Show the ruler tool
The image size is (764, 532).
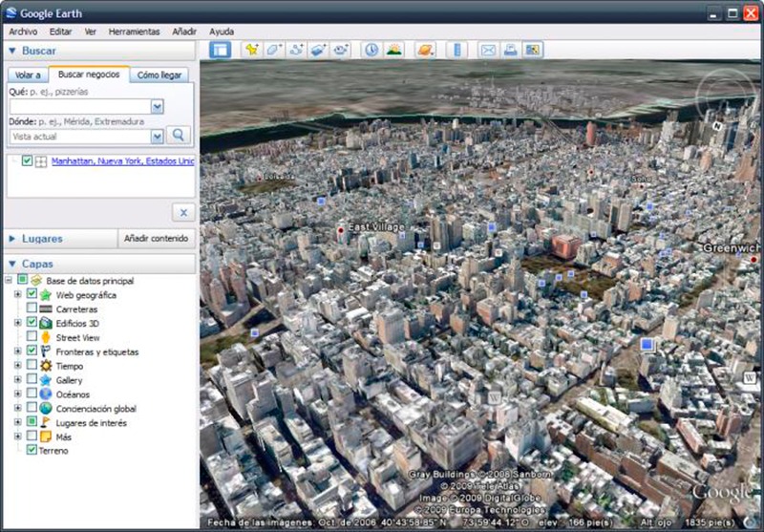[x=456, y=50]
